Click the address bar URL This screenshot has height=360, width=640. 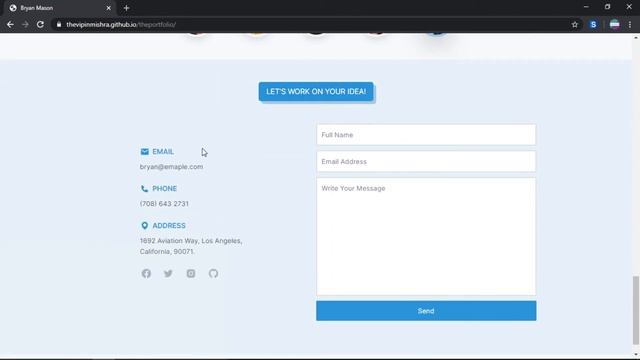tap(121, 24)
